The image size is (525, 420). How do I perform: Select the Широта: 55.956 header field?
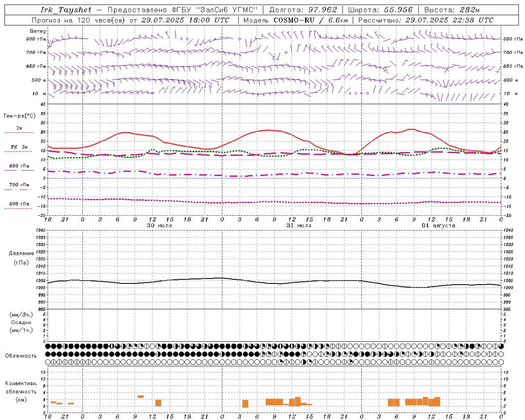point(380,10)
